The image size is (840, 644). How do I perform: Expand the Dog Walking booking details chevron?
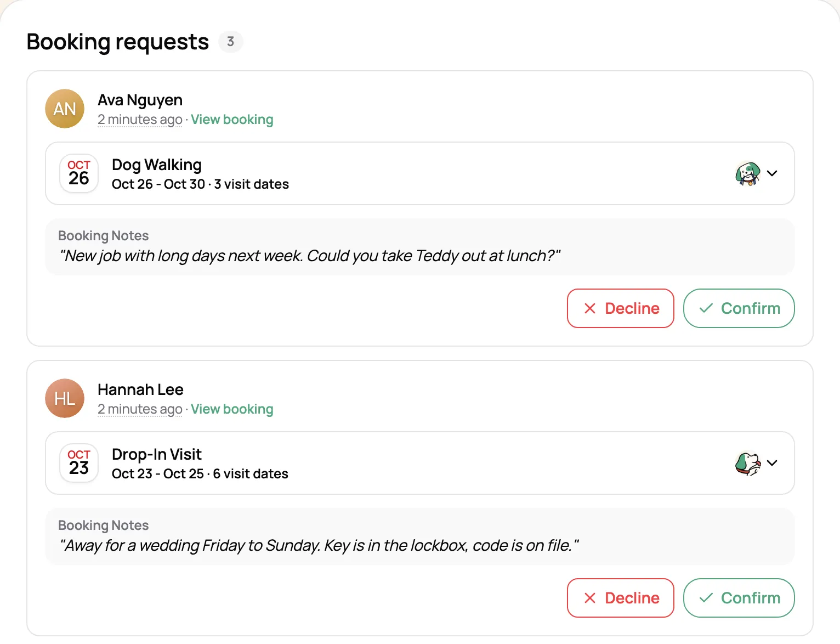(x=772, y=173)
